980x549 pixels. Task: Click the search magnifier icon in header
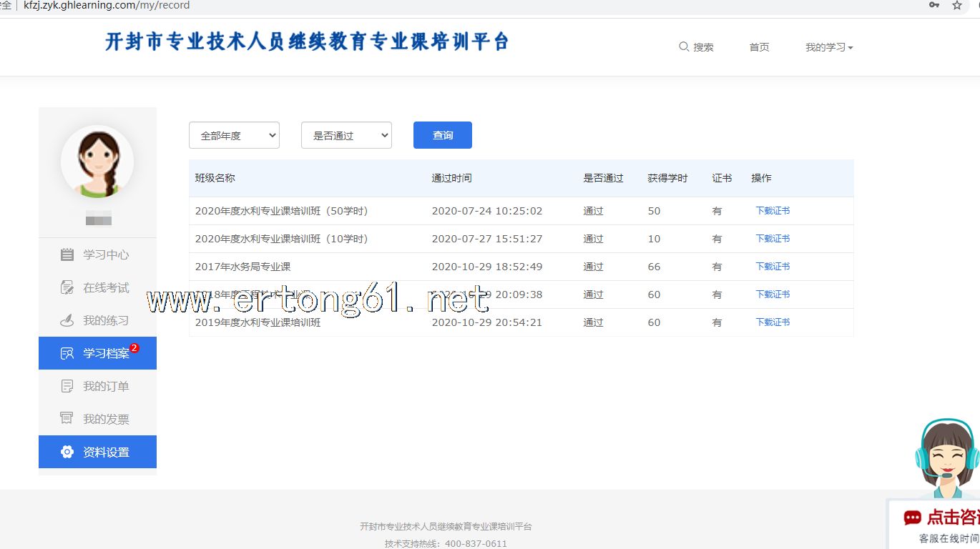tap(684, 47)
